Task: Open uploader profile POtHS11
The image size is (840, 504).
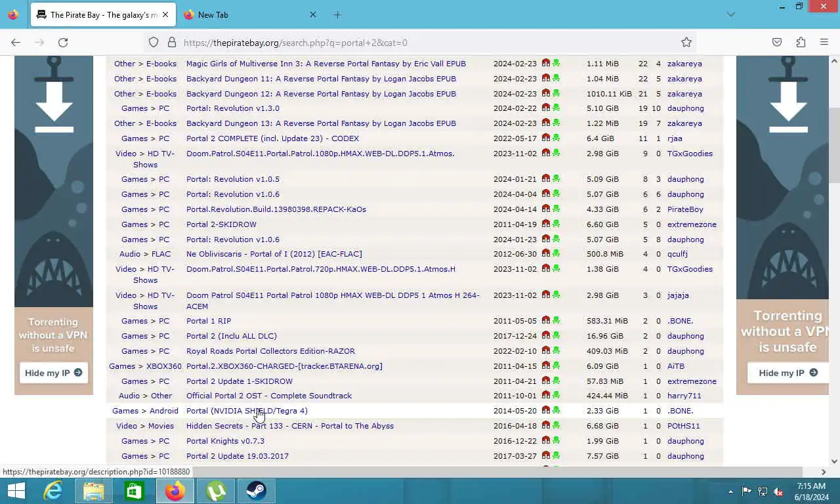Action: (x=684, y=426)
